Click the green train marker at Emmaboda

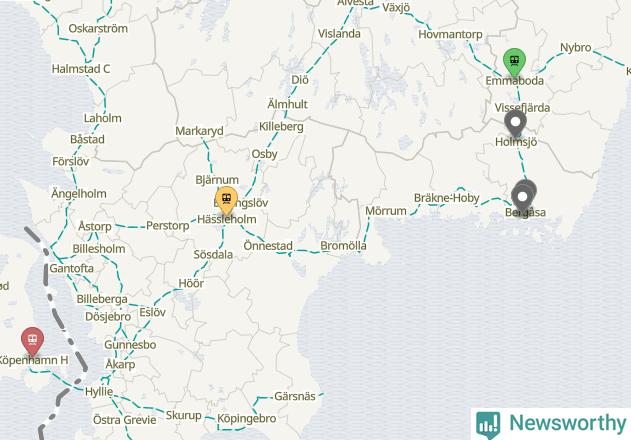pos(514,62)
